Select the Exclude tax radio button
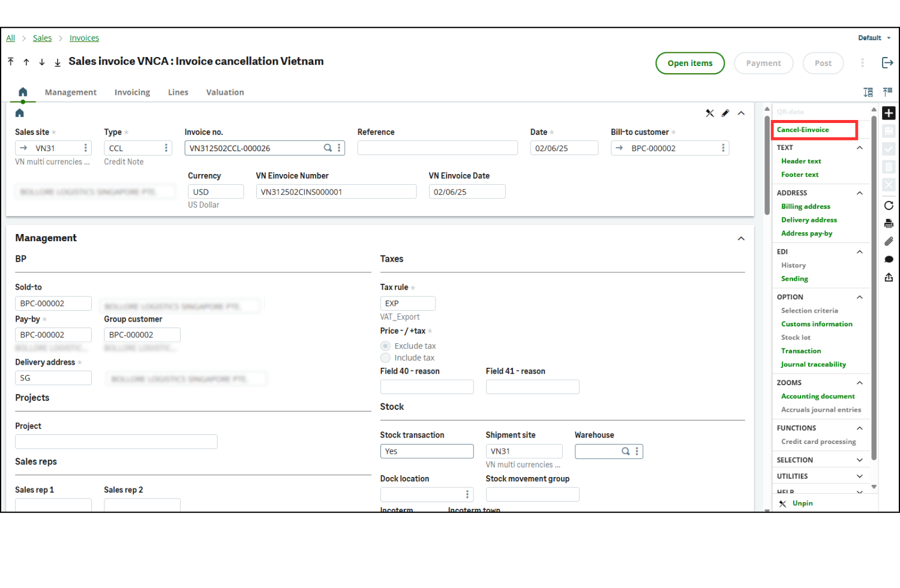 click(x=385, y=346)
